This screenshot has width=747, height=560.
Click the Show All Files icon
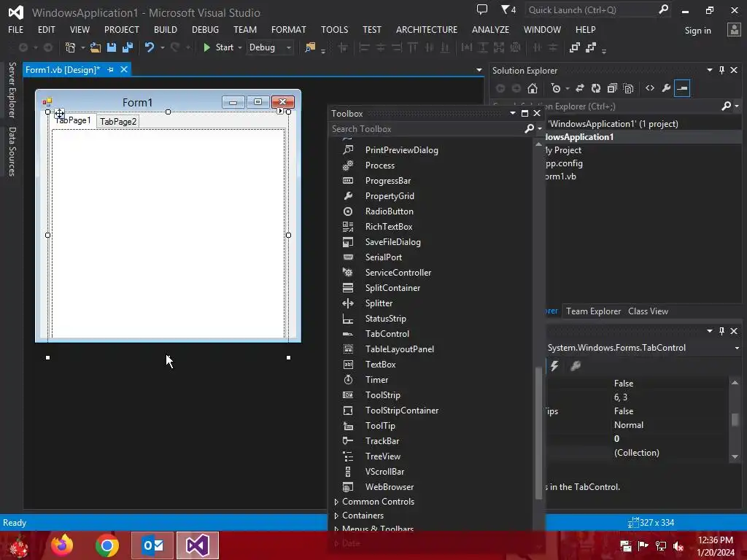(x=628, y=88)
